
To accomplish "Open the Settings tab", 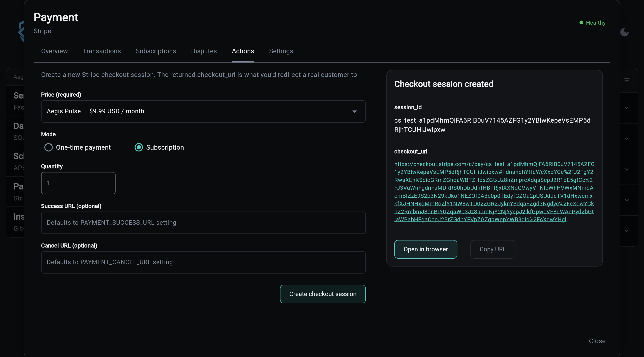I will [x=281, y=51].
